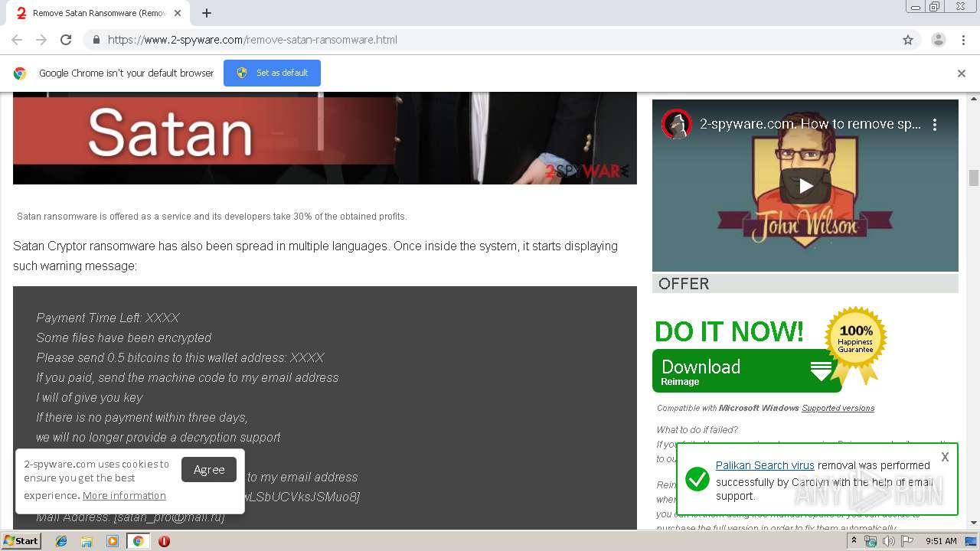Open Windows Explorer from the taskbar
Image resolution: width=980 pixels, height=551 pixels.
tap(87, 541)
